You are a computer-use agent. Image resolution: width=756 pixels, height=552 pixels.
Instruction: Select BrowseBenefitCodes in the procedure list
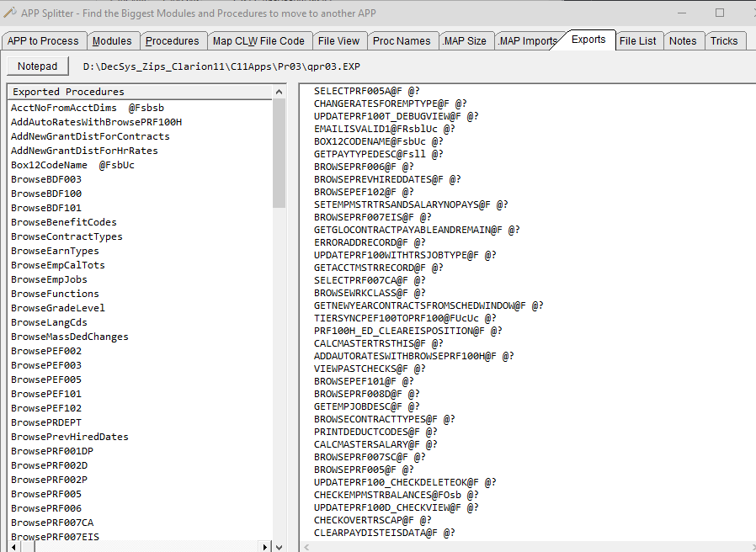pos(64,222)
